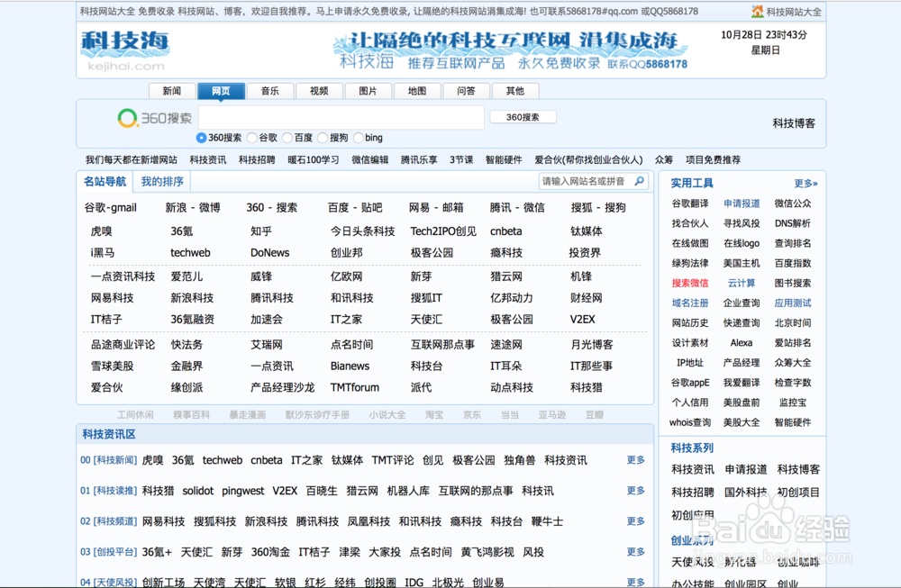Click the magnifier icon in site search
Image resolution: width=901 pixels, height=588 pixels.
tap(639, 181)
